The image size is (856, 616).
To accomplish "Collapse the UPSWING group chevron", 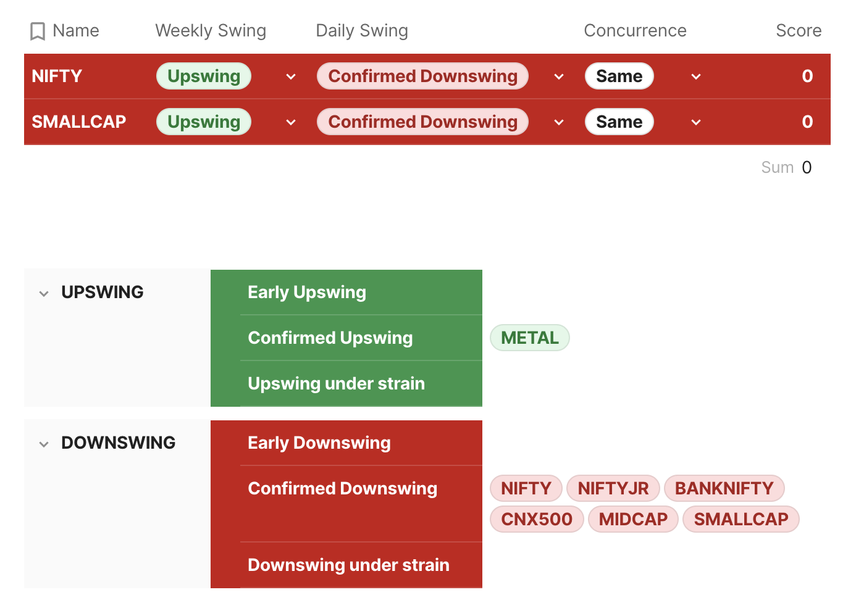I will pos(44,294).
